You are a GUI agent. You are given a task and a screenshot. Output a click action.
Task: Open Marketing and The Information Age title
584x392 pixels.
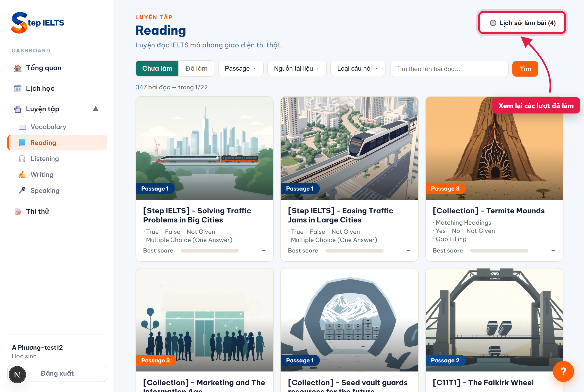(204, 385)
